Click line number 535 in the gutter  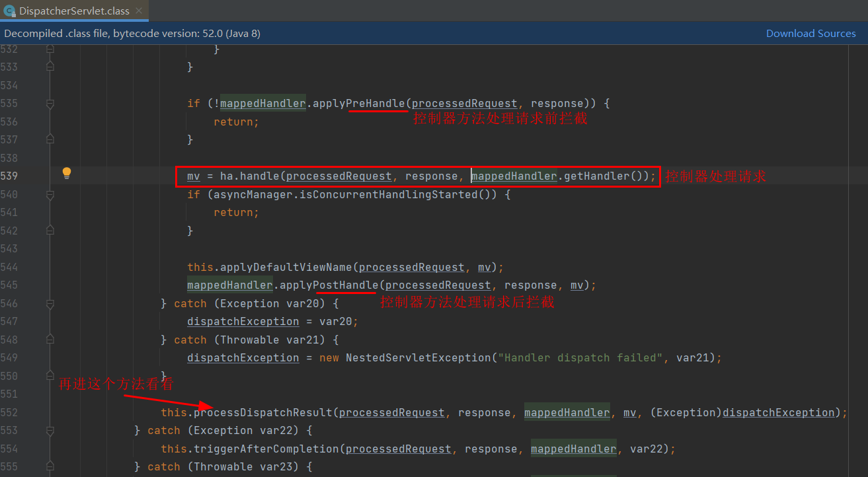tap(9, 103)
